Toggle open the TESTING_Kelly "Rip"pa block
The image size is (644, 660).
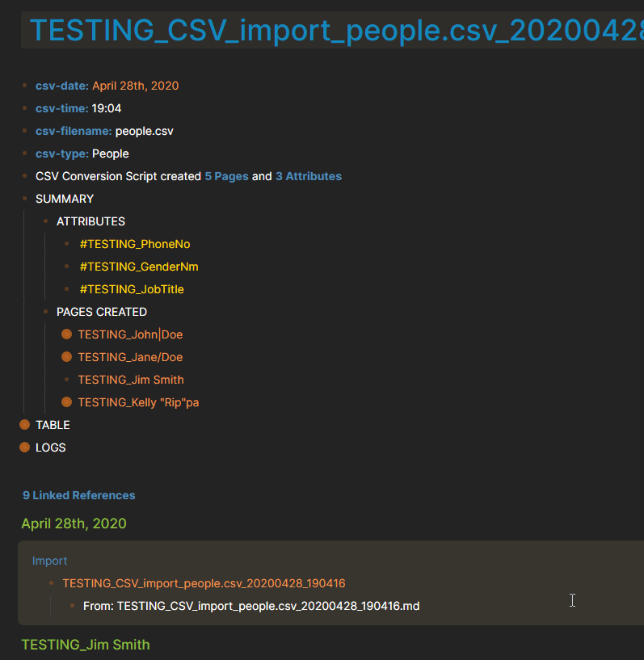point(67,402)
